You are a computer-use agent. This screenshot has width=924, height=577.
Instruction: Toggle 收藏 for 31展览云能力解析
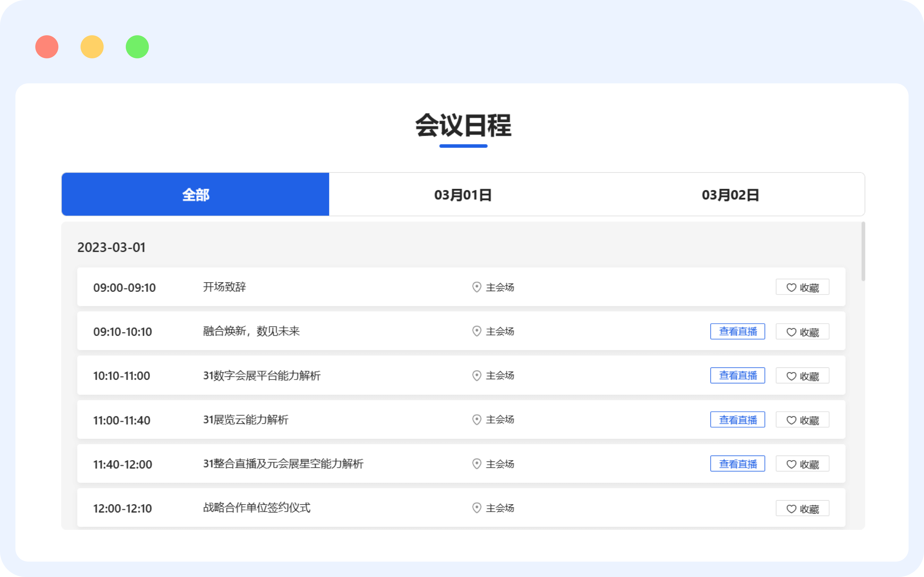[802, 420]
